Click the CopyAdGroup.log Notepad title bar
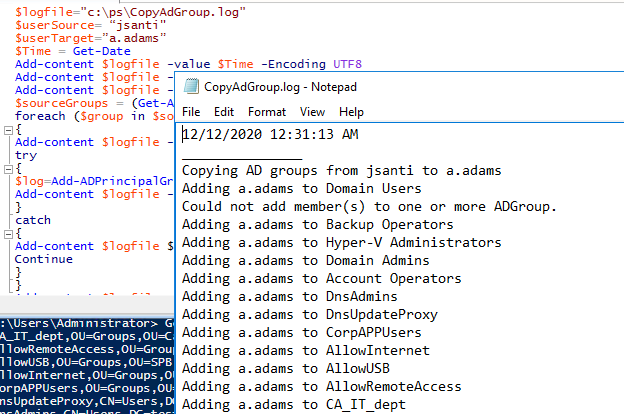The height and width of the screenshot is (414, 624). tap(400, 87)
